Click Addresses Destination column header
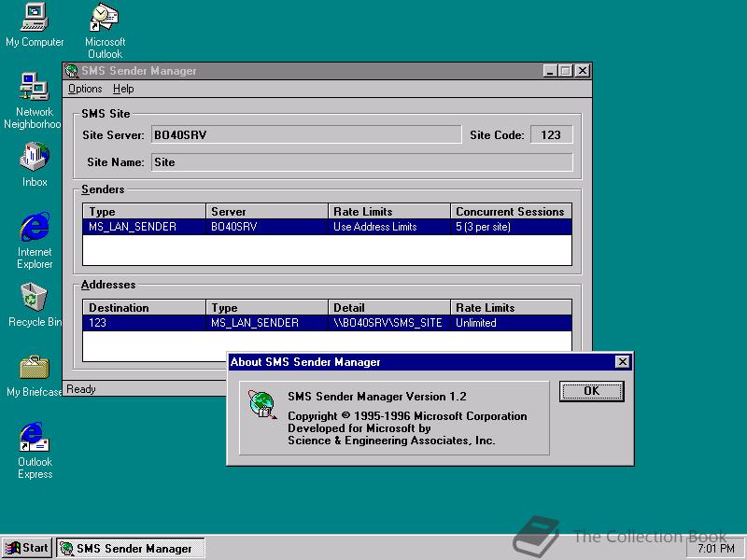 tap(144, 308)
